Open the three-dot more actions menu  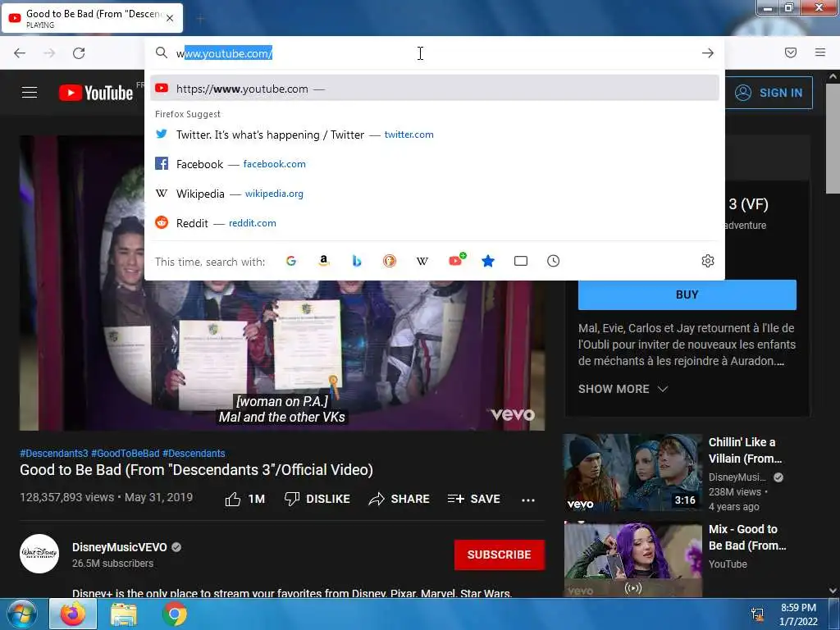528,500
